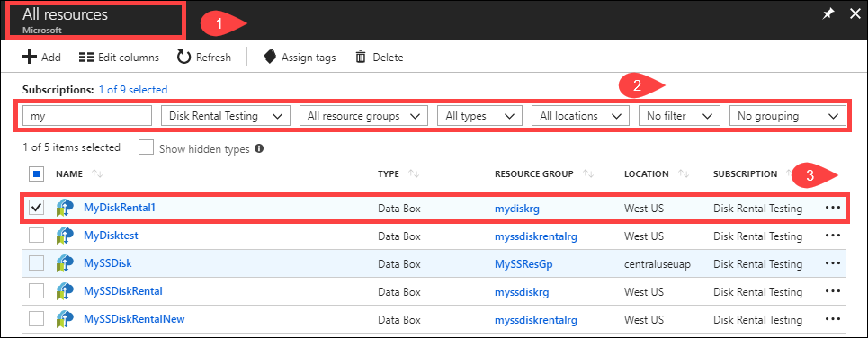Screen dimensions: 868x338
Task: Click the info icon near Show hidden types
Action: [258, 148]
